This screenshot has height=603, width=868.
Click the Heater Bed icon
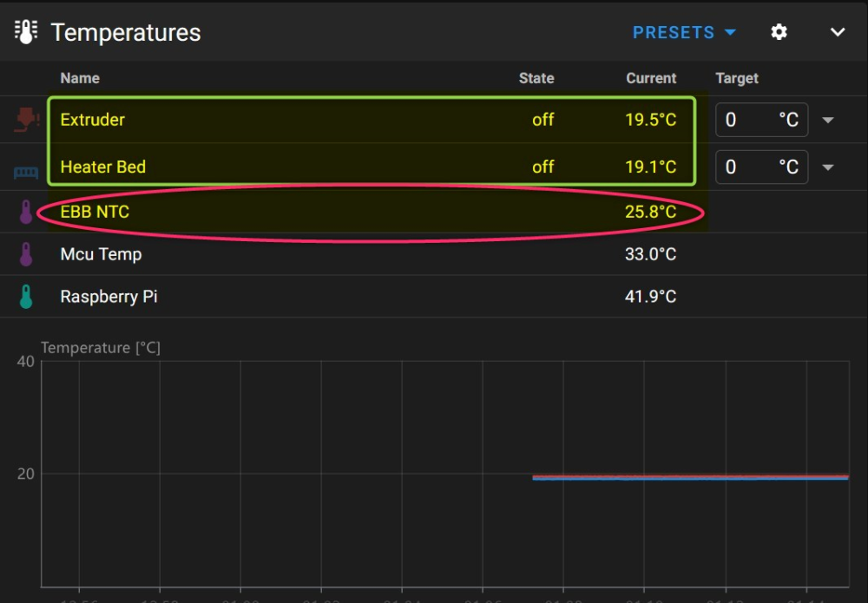pos(26,173)
